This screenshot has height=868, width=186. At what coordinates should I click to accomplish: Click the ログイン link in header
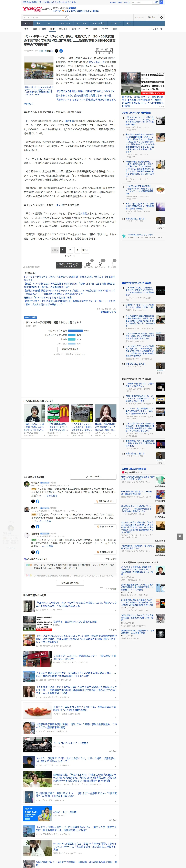coord(57,11)
